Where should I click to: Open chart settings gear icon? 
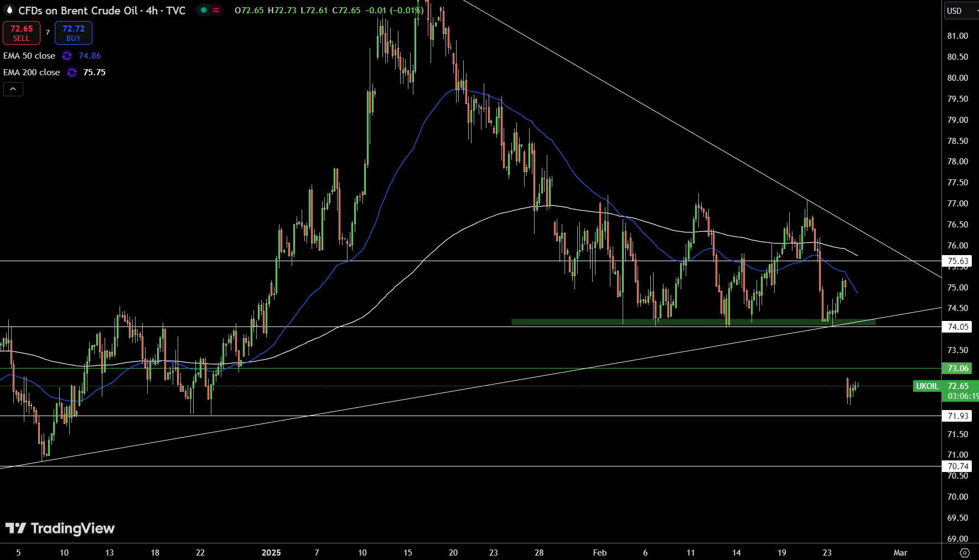coord(965,553)
